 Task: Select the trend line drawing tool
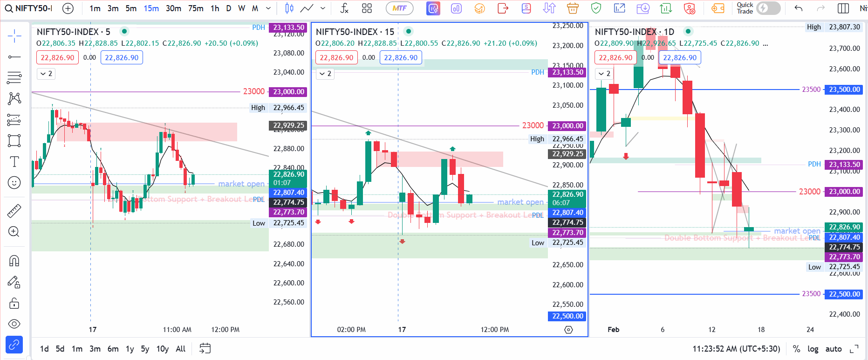click(14, 57)
